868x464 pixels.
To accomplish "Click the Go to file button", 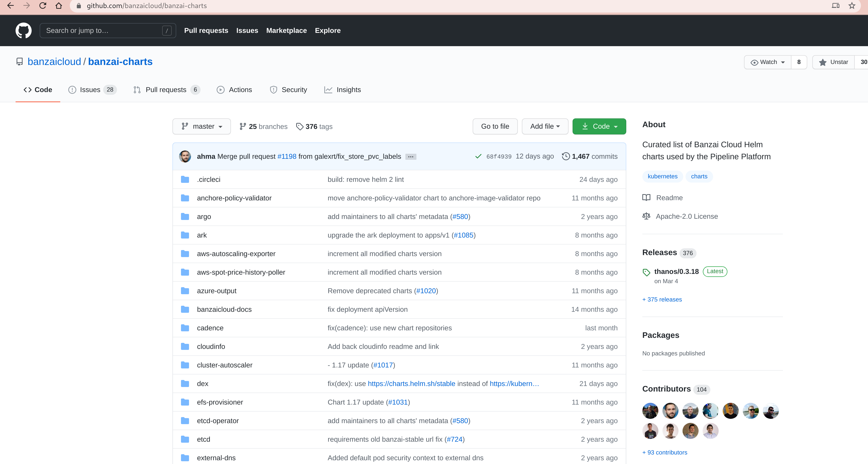I will coord(495,126).
